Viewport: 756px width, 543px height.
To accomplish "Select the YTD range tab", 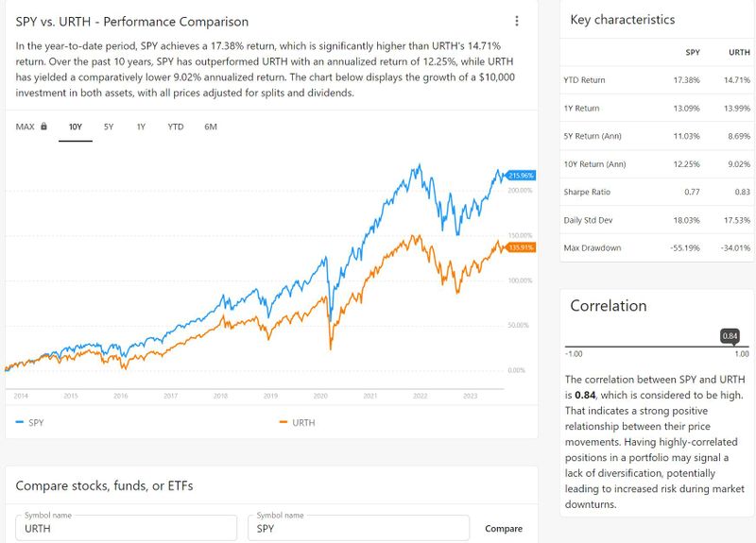I will point(176,127).
